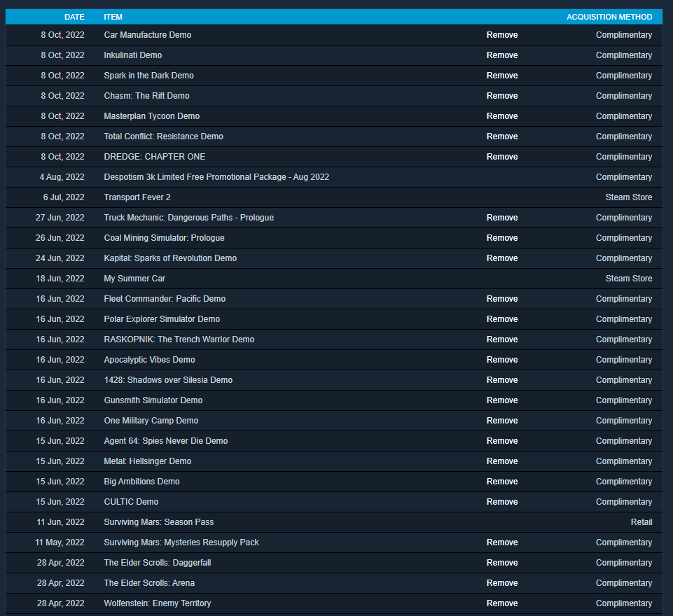Remove The Elder Scrolls: Arena

501,583
